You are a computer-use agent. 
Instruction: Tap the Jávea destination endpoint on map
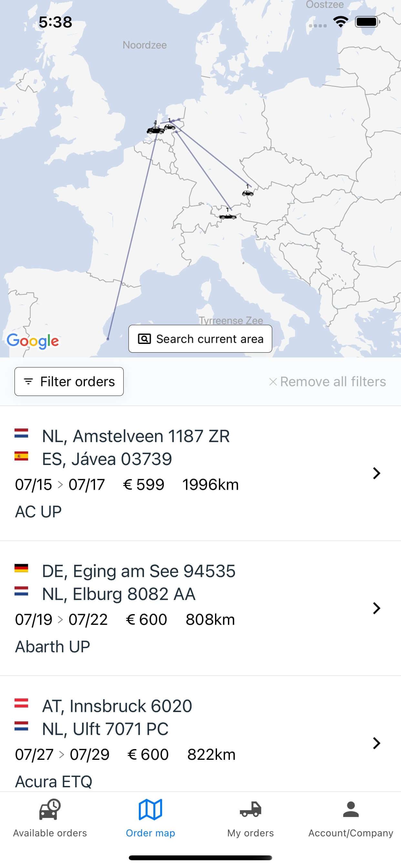point(108,339)
